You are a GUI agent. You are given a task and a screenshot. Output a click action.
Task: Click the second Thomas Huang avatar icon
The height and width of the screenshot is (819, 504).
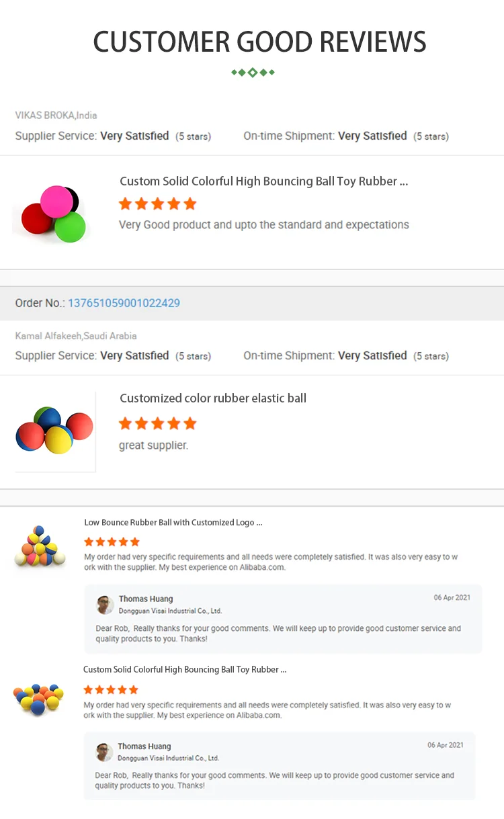[104, 752]
